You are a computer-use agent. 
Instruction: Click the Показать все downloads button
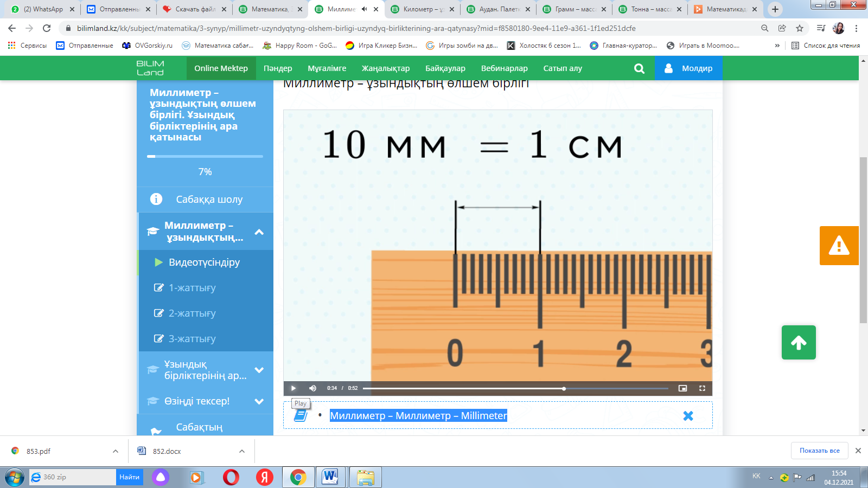[819, 451]
